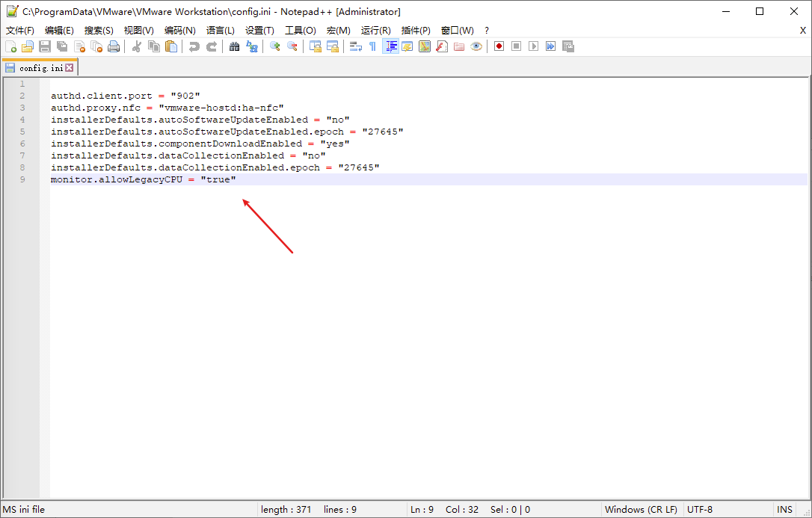Click the Ln : 9 status bar field
Image resolution: width=812 pixels, height=518 pixels.
coord(422,510)
